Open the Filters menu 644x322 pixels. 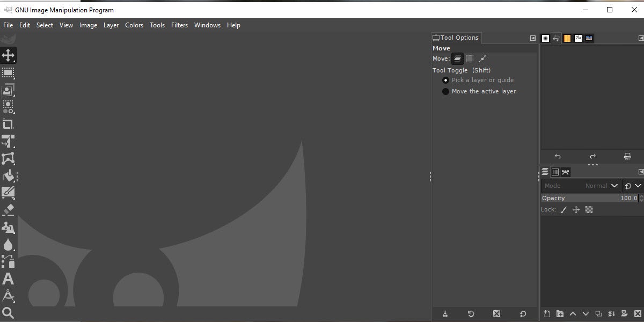(x=180, y=25)
